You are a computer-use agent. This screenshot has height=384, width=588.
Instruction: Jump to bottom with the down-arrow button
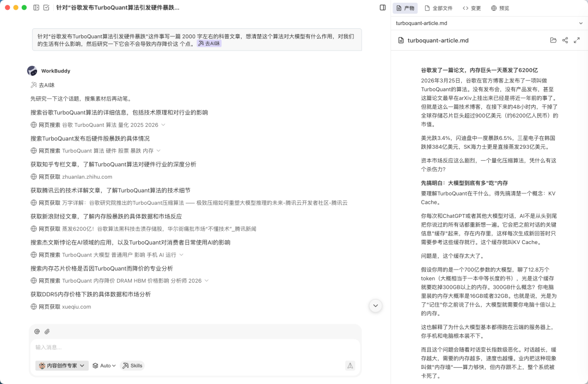coord(375,306)
